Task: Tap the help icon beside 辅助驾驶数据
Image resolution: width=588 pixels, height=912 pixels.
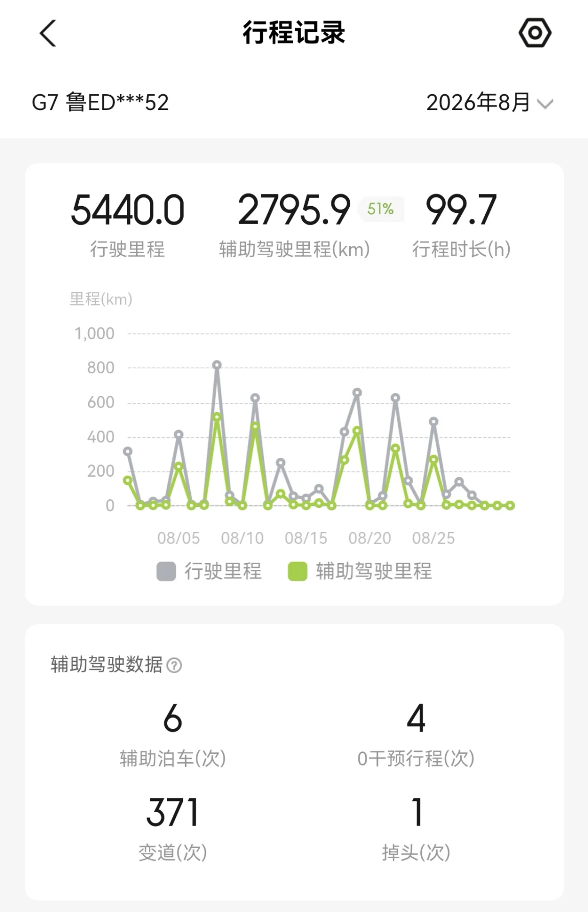Action: pyautogui.click(x=174, y=665)
